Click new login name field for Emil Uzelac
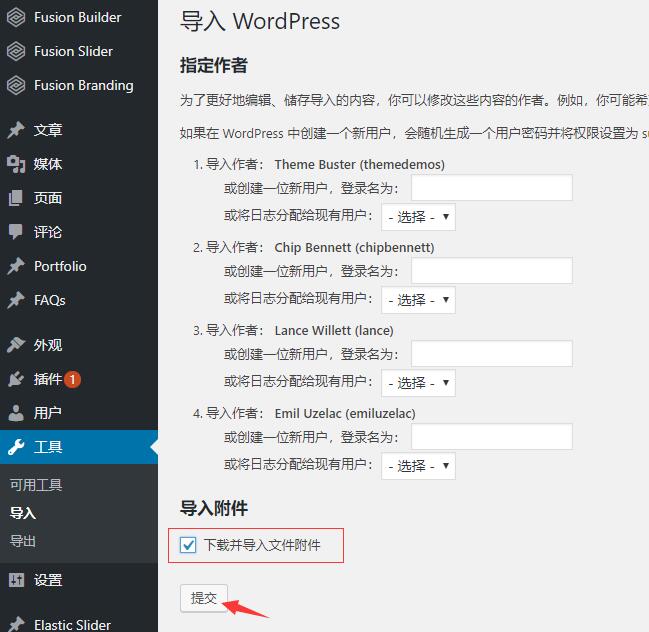 click(492, 437)
